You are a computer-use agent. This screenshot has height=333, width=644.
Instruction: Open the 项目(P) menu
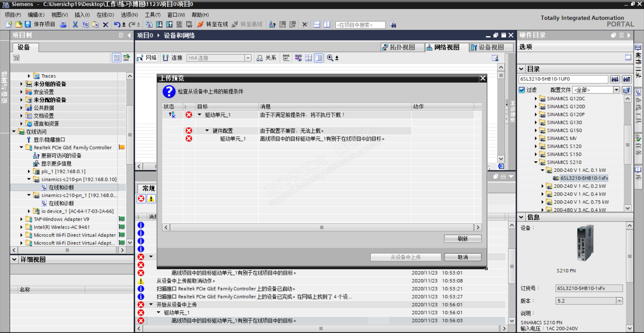(13, 15)
